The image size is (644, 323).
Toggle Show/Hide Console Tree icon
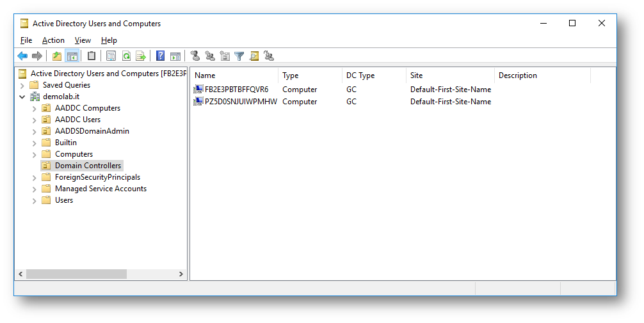coord(72,56)
